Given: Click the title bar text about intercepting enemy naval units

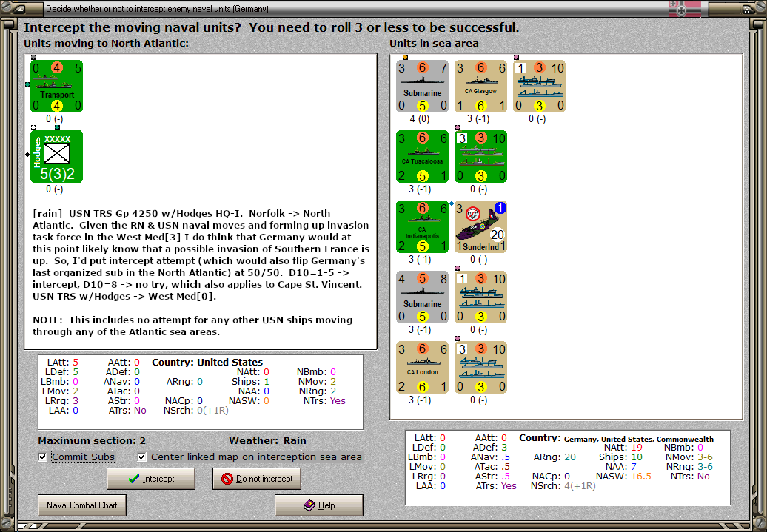Looking at the screenshot, I should 158,9.
